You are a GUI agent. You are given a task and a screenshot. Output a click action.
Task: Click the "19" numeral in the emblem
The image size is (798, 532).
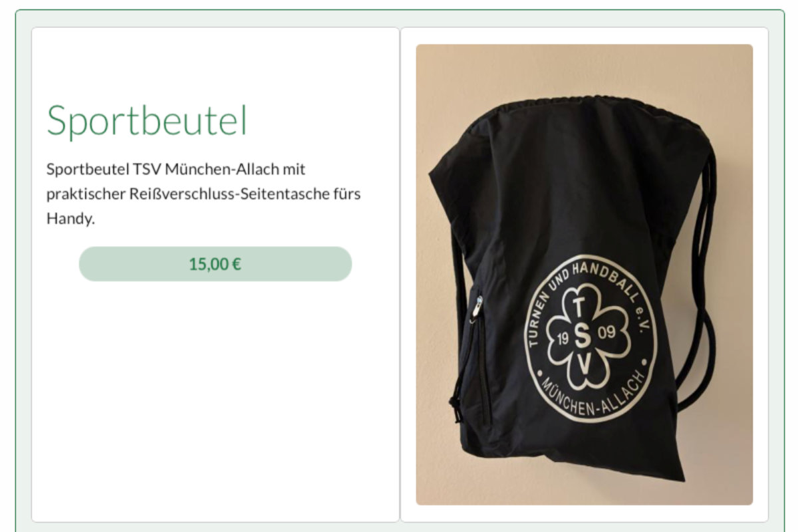coord(562,340)
